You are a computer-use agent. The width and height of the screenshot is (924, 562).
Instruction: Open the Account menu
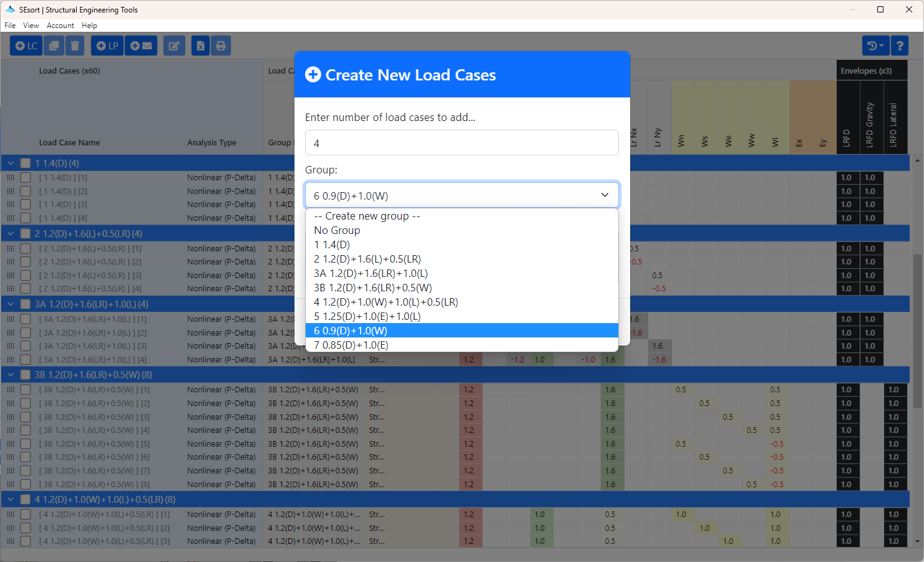click(61, 26)
